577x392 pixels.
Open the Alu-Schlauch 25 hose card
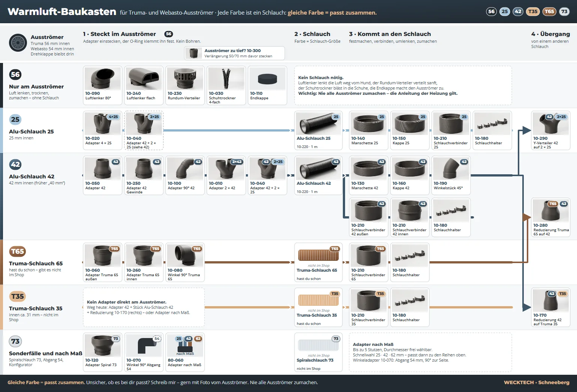[x=318, y=130]
